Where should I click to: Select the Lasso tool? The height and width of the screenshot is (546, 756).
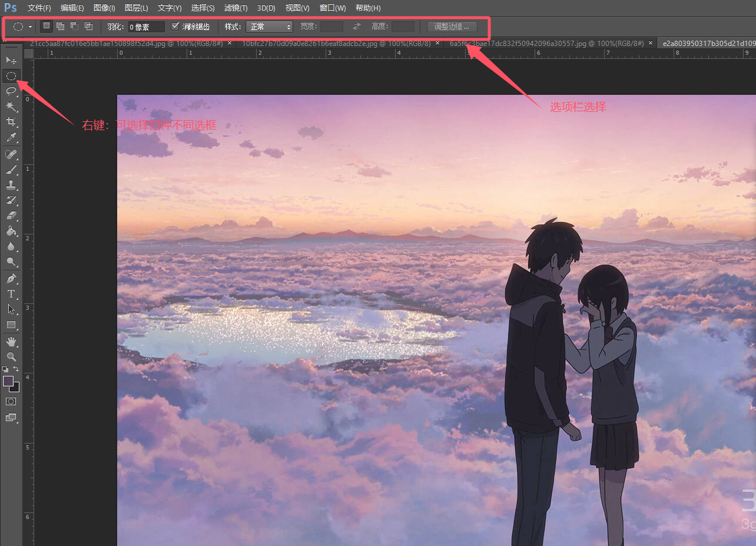point(11,91)
